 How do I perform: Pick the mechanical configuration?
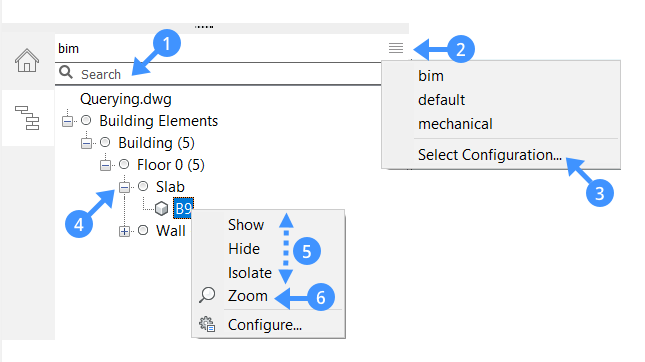pyautogui.click(x=455, y=124)
